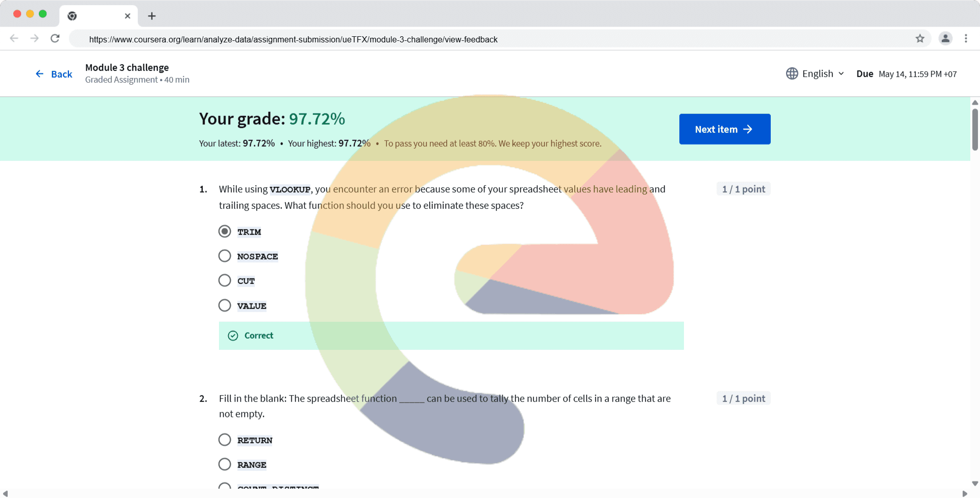Choose the VALUE answer option

pos(225,305)
